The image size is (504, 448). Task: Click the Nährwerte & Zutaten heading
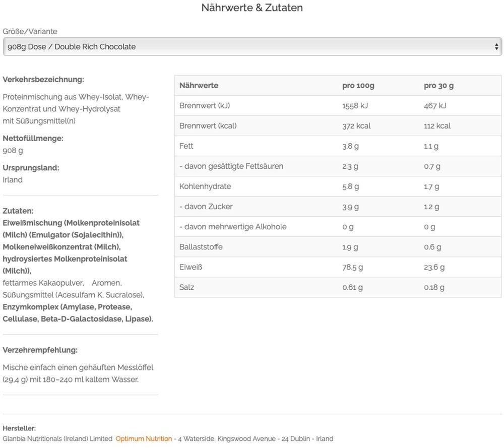(x=252, y=8)
